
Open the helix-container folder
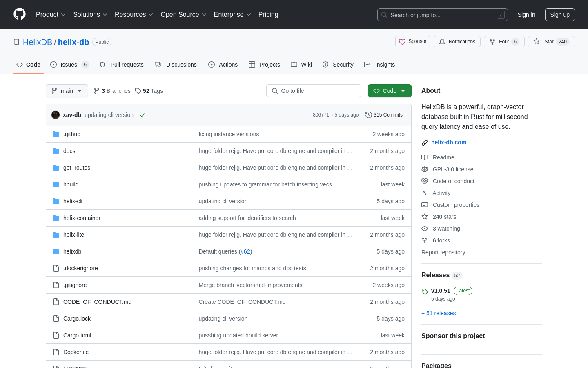tap(82, 218)
